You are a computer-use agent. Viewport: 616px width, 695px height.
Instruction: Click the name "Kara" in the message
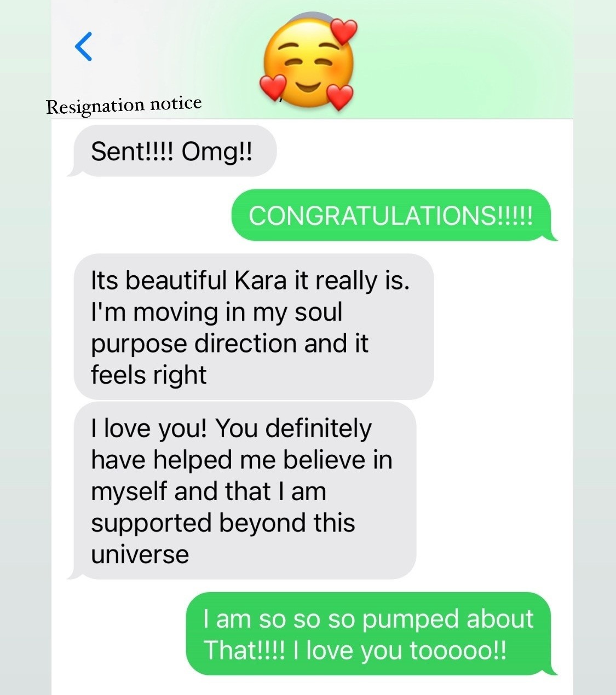tap(261, 280)
